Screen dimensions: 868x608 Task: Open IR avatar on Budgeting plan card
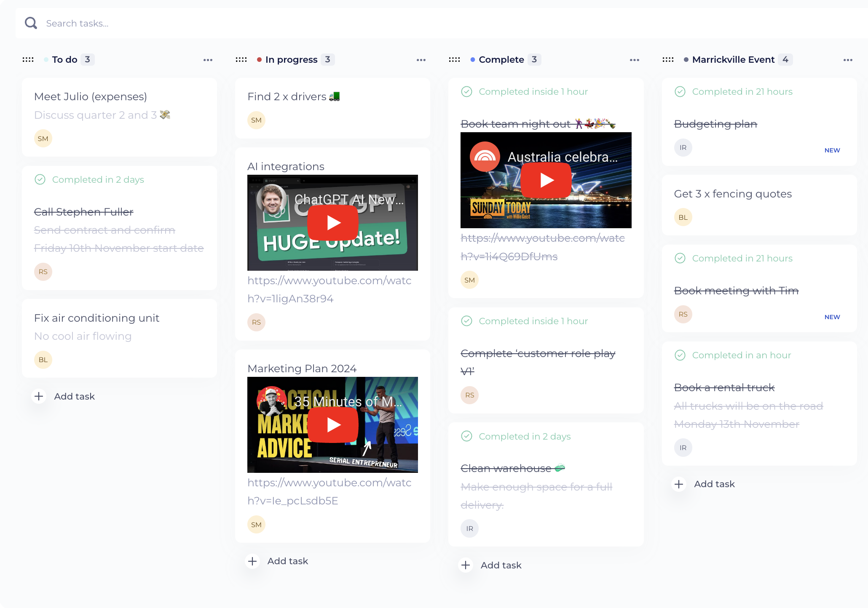pos(683,147)
